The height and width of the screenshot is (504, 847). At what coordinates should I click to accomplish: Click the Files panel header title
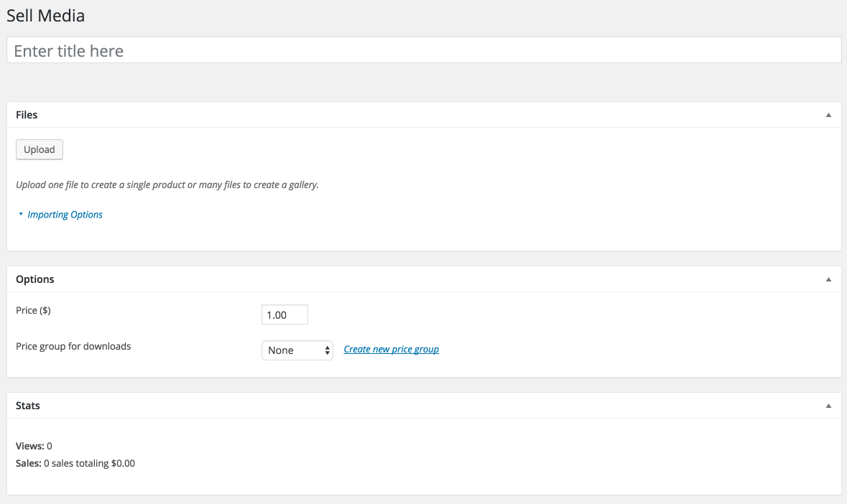coord(27,115)
